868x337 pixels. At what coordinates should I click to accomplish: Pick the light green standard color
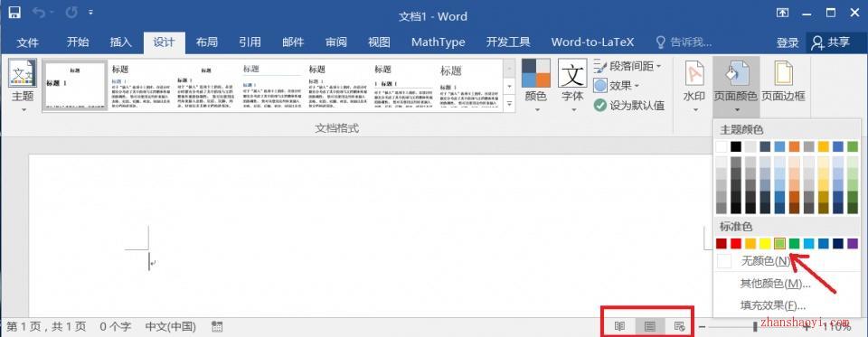[779, 243]
